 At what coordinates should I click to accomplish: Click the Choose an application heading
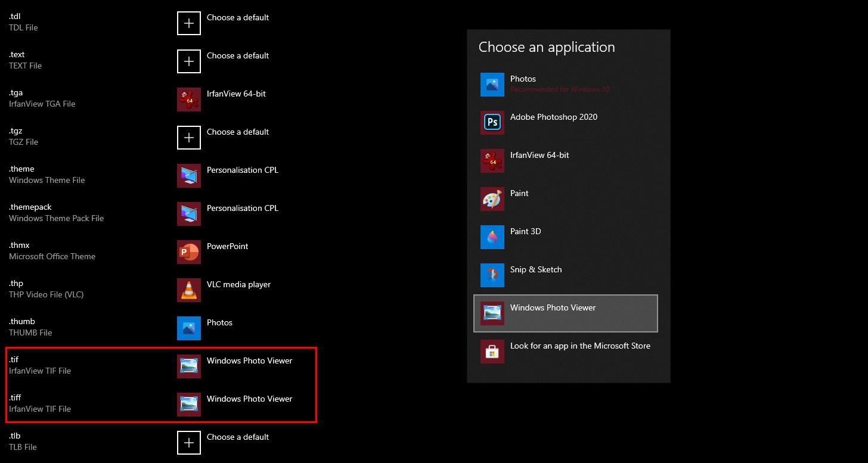[x=547, y=48]
